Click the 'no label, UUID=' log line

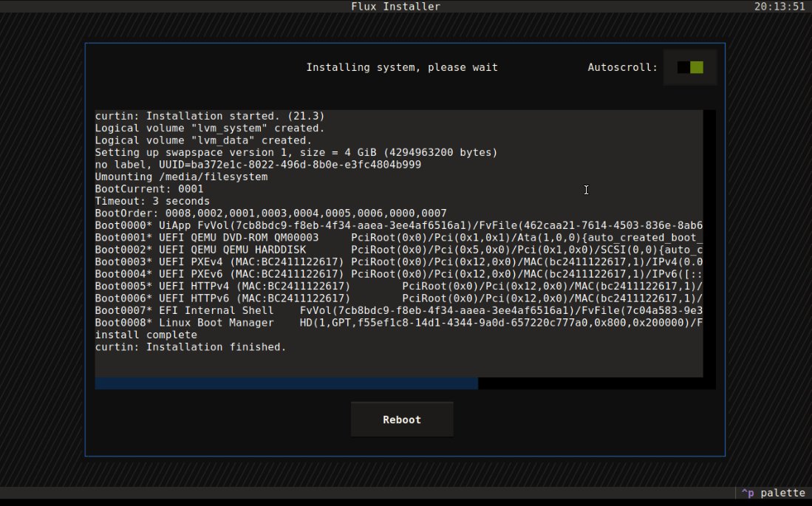pyautogui.click(x=258, y=165)
